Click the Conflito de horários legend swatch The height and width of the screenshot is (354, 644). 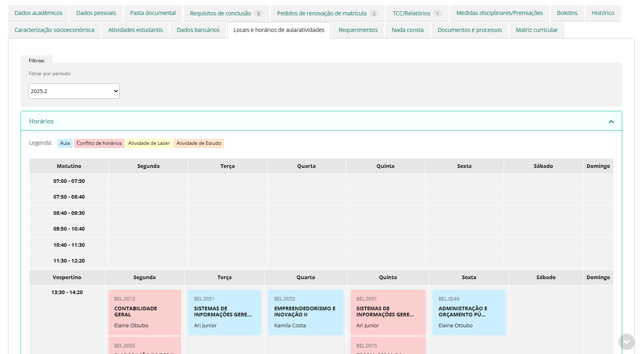click(99, 143)
